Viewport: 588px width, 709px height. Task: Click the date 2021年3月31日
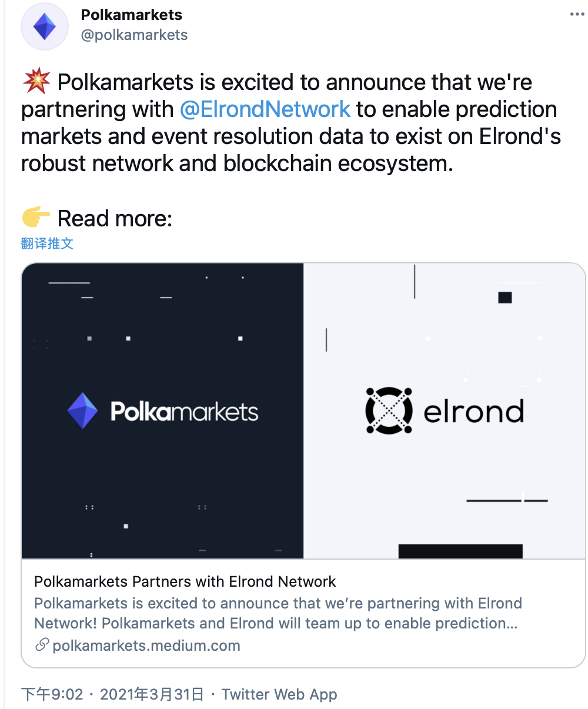152,694
